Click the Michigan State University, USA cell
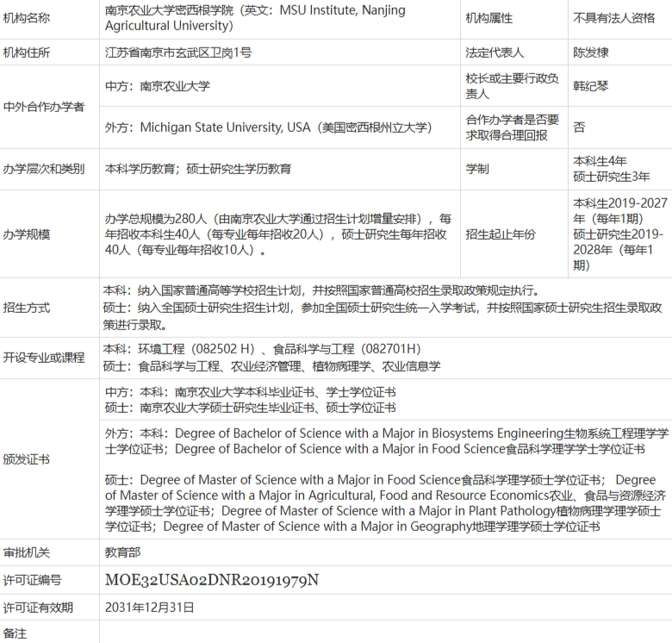 point(268,128)
